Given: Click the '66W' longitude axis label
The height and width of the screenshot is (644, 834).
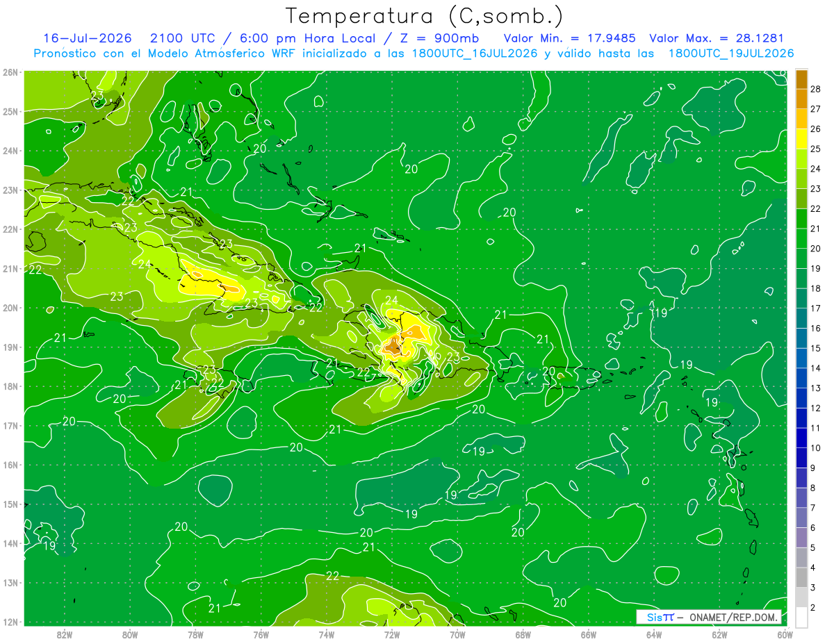Looking at the screenshot, I should click(x=589, y=634).
